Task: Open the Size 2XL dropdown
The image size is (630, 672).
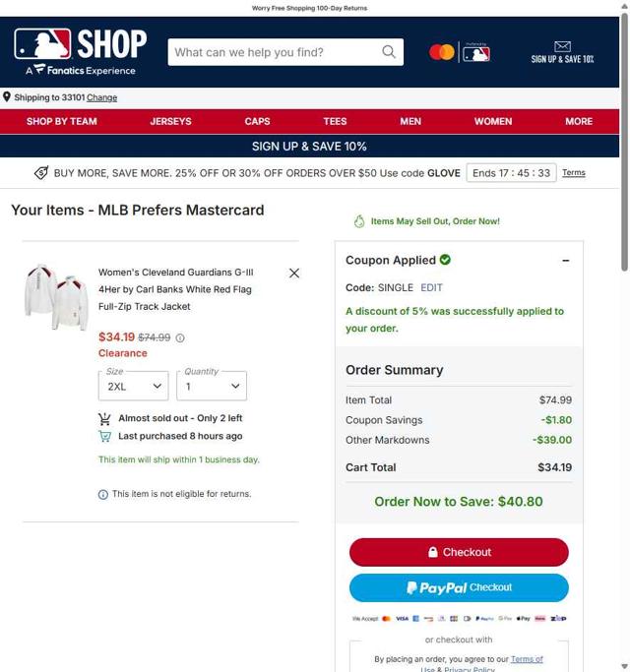Action: click(x=133, y=386)
